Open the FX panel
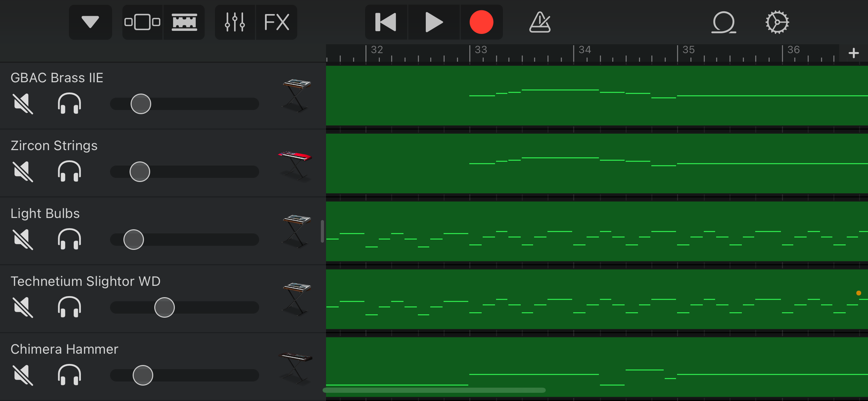Image resolution: width=868 pixels, height=401 pixels. point(277,22)
